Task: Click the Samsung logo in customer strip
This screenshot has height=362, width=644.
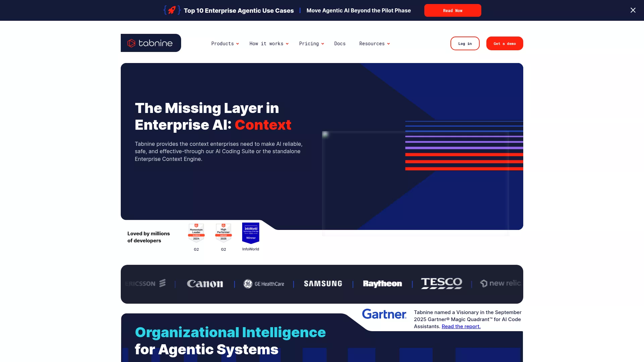Action: (x=323, y=284)
